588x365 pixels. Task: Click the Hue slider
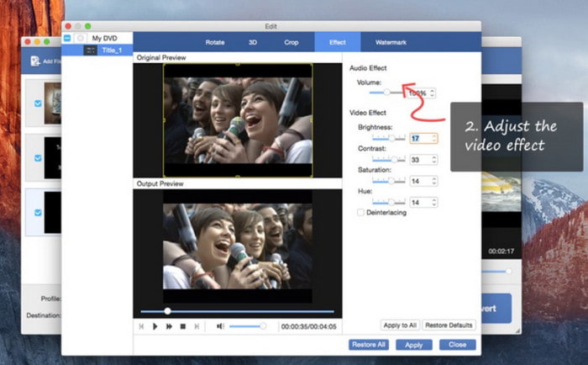388,203
